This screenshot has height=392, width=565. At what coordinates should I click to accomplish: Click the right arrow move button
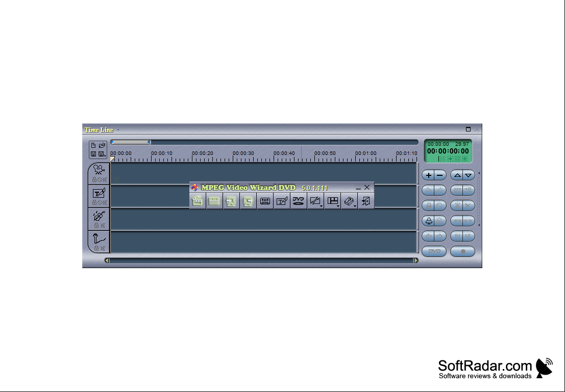coord(440,236)
